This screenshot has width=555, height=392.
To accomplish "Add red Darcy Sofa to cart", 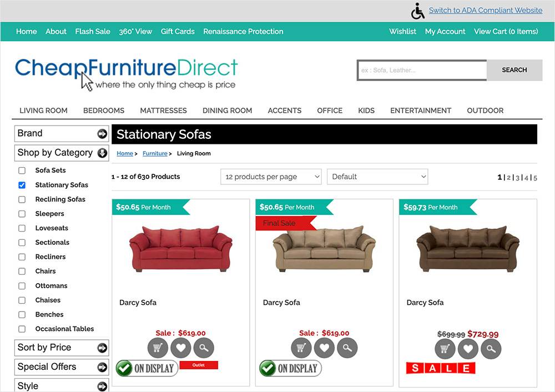I will tap(158, 348).
